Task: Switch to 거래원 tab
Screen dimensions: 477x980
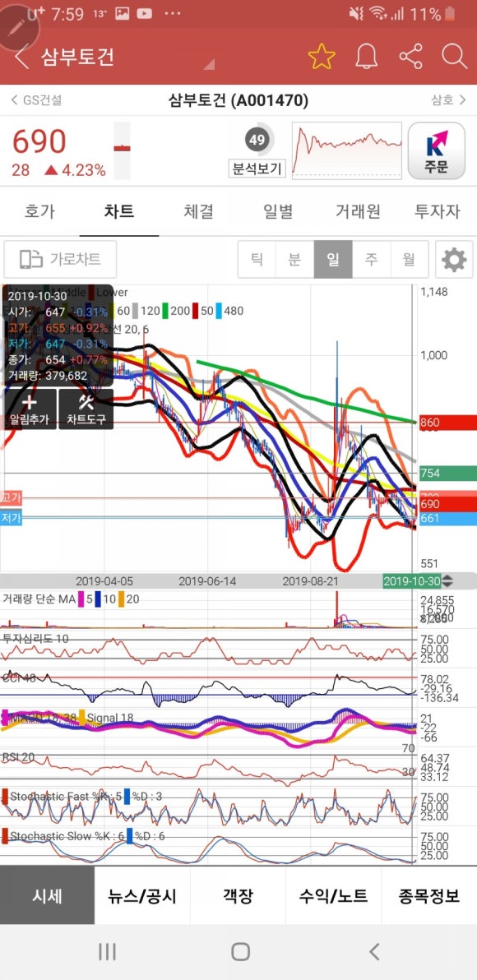Action: click(358, 211)
